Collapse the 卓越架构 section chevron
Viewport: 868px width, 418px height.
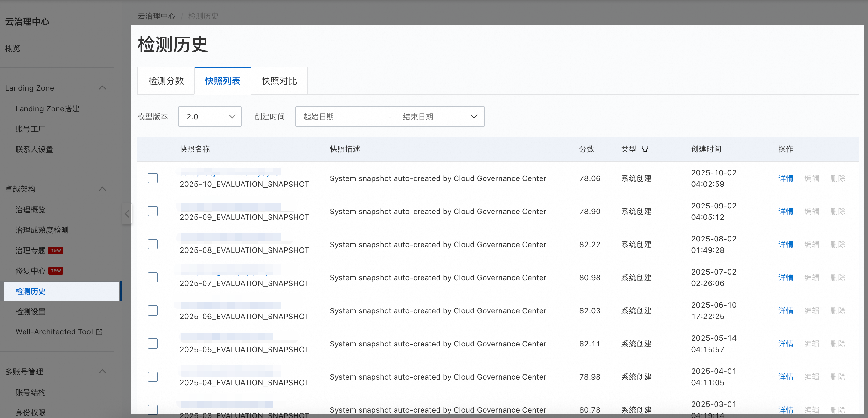point(102,189)
